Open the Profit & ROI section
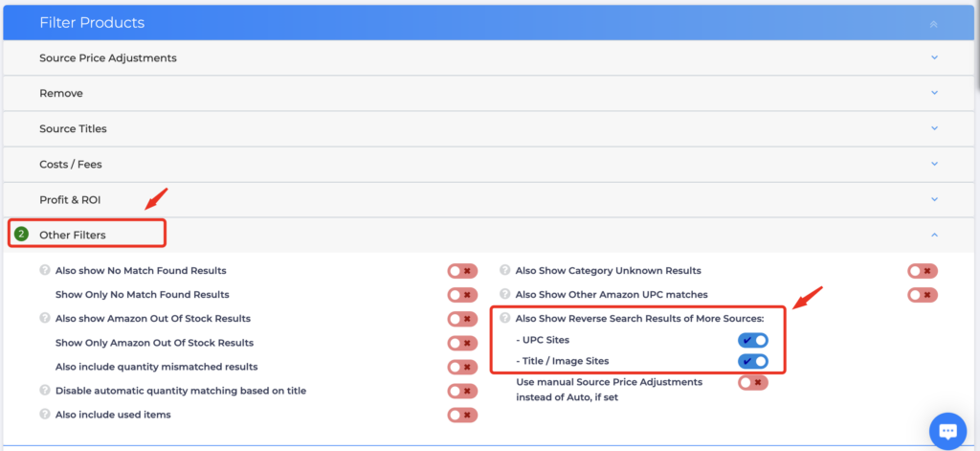The height and width of the screenshot is (451, 980). point(489,200)
